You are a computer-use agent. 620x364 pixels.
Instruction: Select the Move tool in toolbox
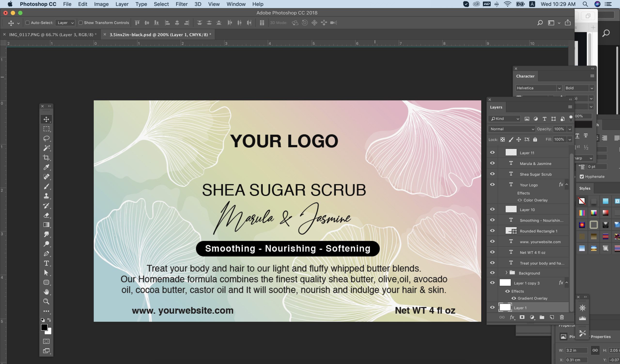coord(46,119)
